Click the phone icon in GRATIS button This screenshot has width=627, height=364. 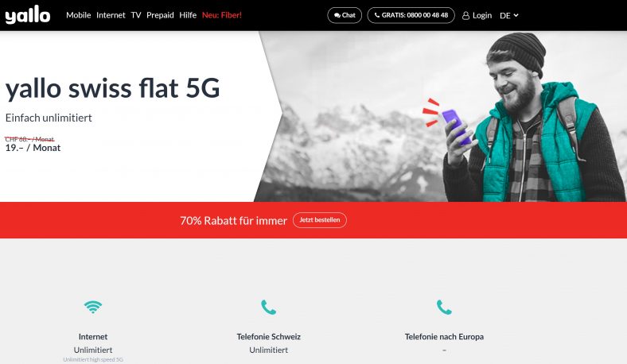point(376,15)
